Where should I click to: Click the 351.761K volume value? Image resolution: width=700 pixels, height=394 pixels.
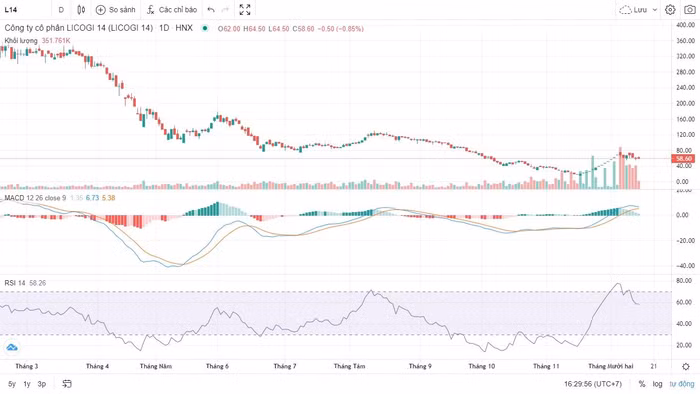pos(56,41)
